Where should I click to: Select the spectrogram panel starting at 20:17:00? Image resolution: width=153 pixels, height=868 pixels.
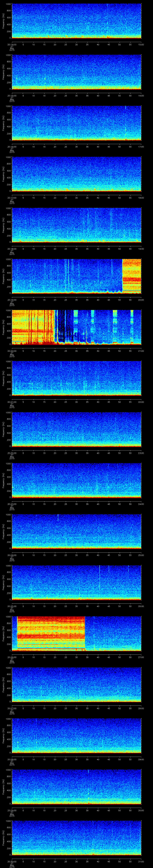(x=76, y=174)
